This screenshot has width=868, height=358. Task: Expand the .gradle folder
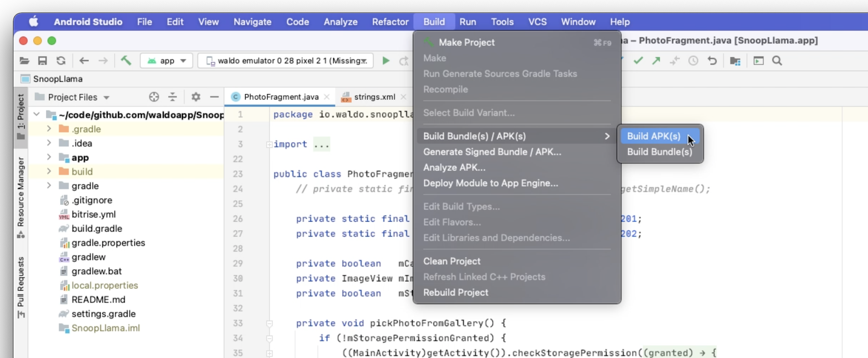coord(49,129)
